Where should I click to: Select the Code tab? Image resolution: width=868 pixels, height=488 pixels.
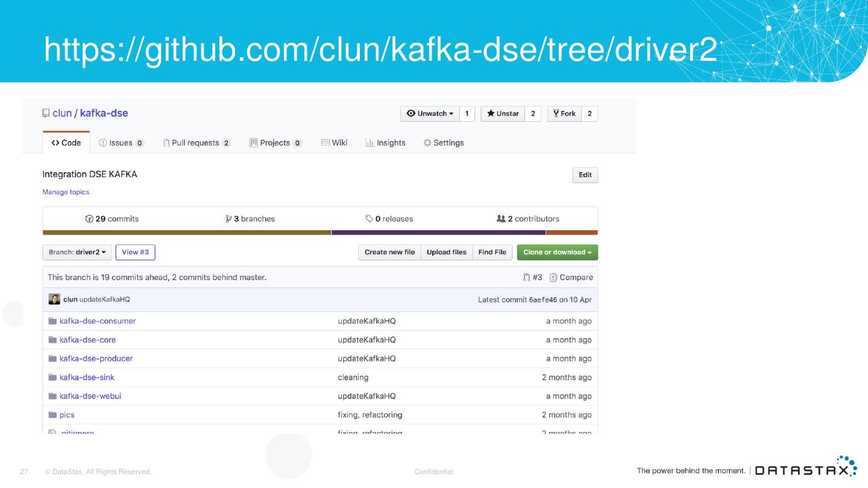pyautogui.click(x=66, y=143)
